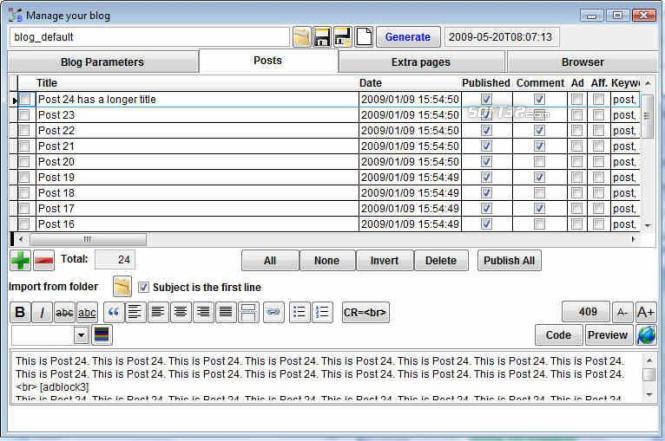Screen dimensions: 665x441
Task: Select 'Post 24 has a longer title' cell
Action: pos(197,100)
